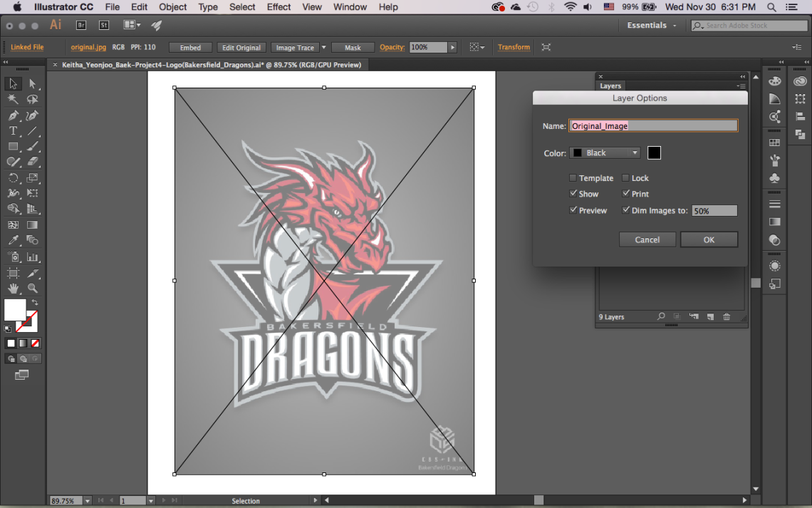The width and height of the screenshot is (812, 508).
Task: Click OK in Layer Options
Action: pos(709,239)
